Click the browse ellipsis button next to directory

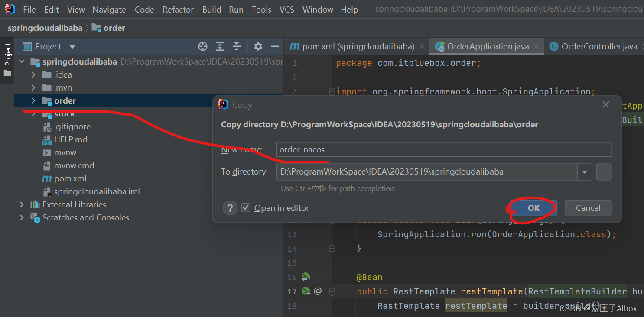[604, 172]
